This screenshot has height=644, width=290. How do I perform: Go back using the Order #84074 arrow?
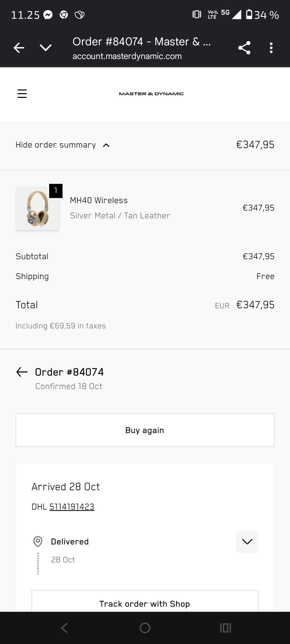pyautogui.click(x=22, y=372)
